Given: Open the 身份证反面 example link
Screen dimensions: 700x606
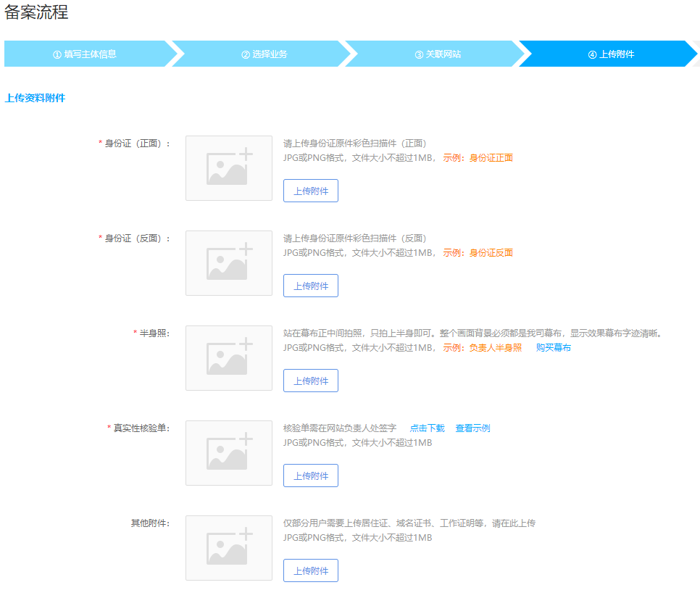Looking at the screenshot, I should [x=491, y=253].
